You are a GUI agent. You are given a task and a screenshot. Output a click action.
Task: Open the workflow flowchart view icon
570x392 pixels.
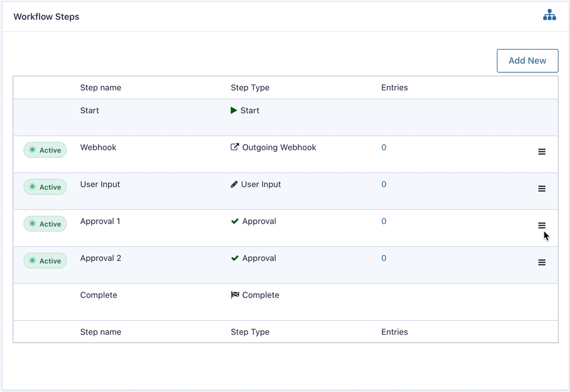coord(549,15)
